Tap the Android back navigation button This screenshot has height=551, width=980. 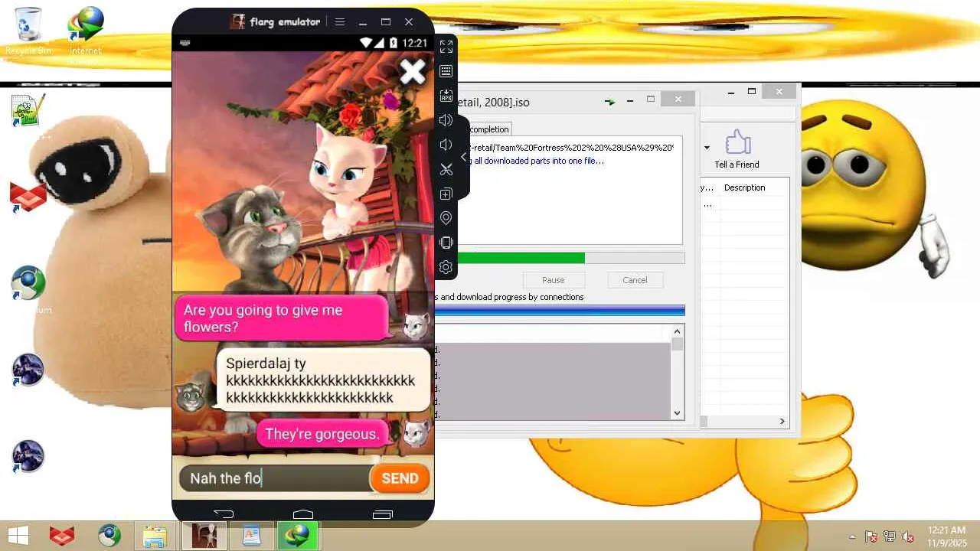[224, 514]
